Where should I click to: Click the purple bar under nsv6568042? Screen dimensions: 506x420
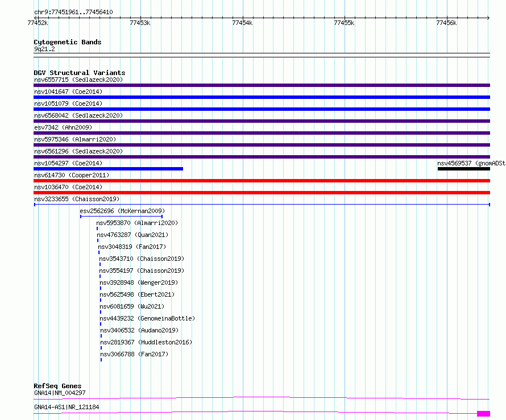coord(262,121)
